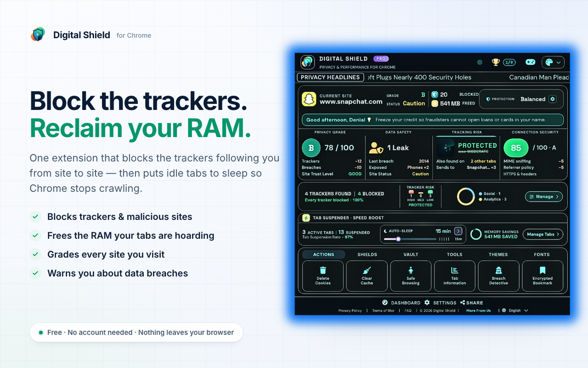Click the tracking risk radar icon
The width and height of the screenshot is (588, 368).
446,147
